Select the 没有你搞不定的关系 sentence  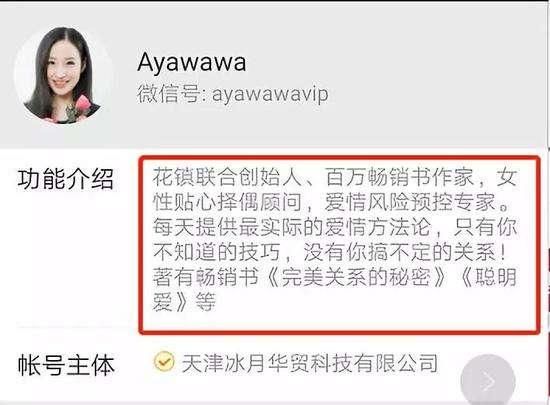pyautogui.click(x=405, y=252)
